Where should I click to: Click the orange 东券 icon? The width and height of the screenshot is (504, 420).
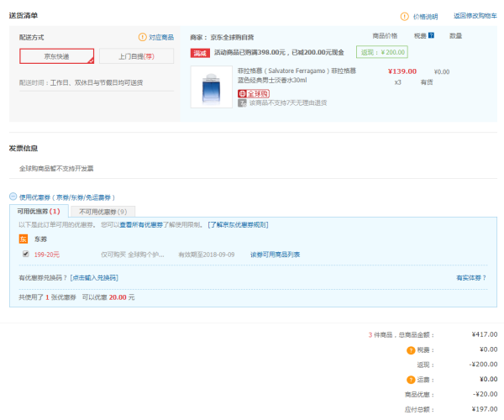point(24,239)
